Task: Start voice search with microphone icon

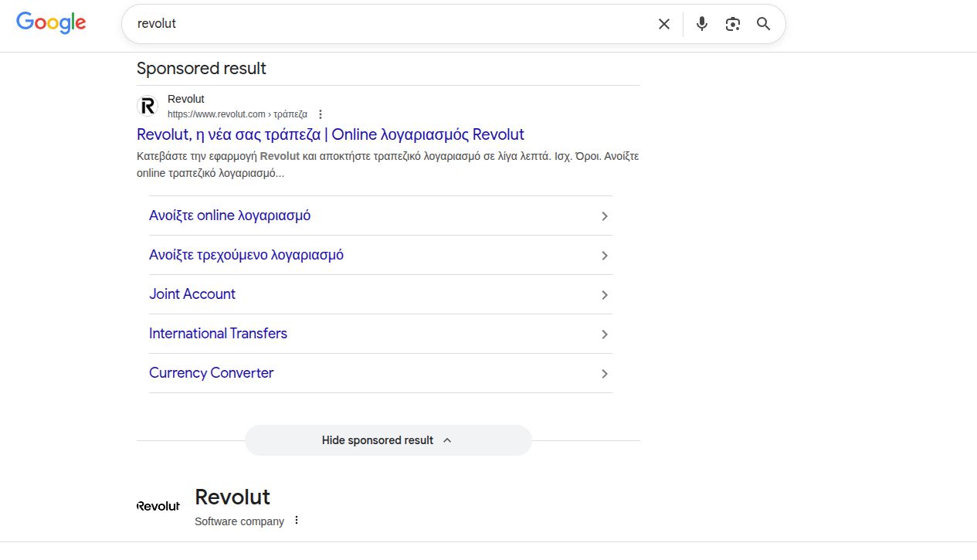Action: pos(701,24)
